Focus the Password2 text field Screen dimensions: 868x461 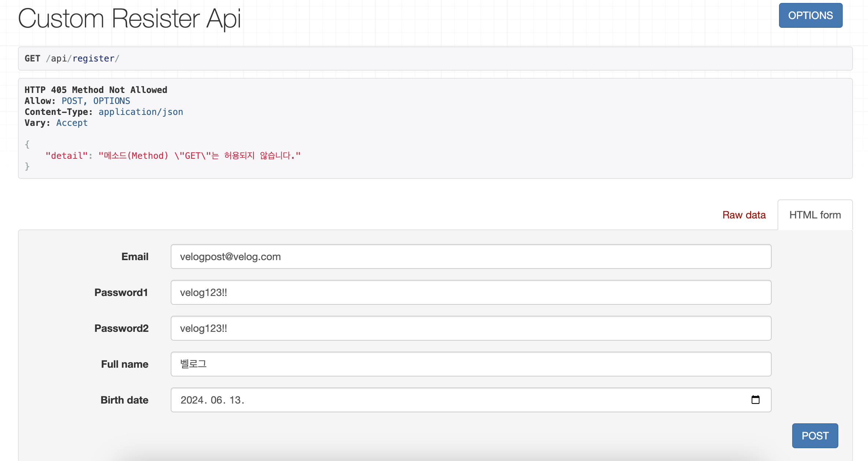coord(471,328)
